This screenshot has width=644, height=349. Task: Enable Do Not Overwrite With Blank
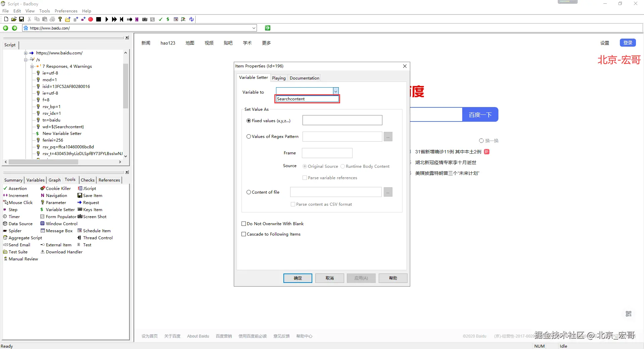pyautogui.click(x=244, y=224)
